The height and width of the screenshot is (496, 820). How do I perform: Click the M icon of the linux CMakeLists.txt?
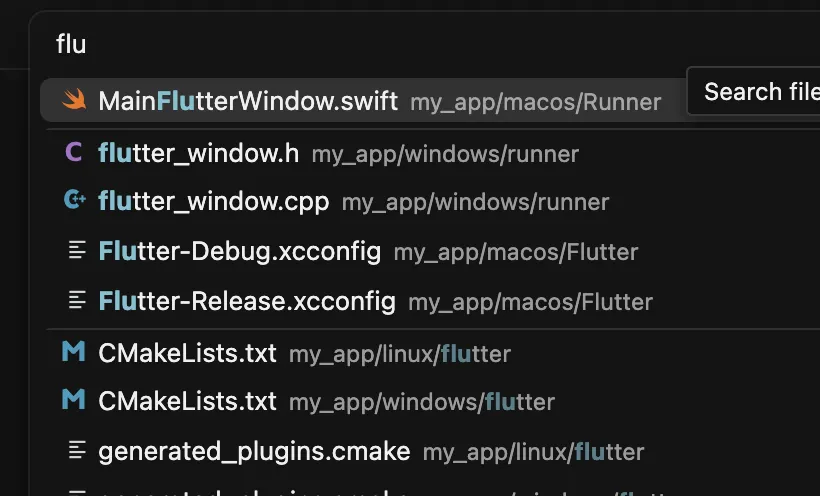click(74, 351)
